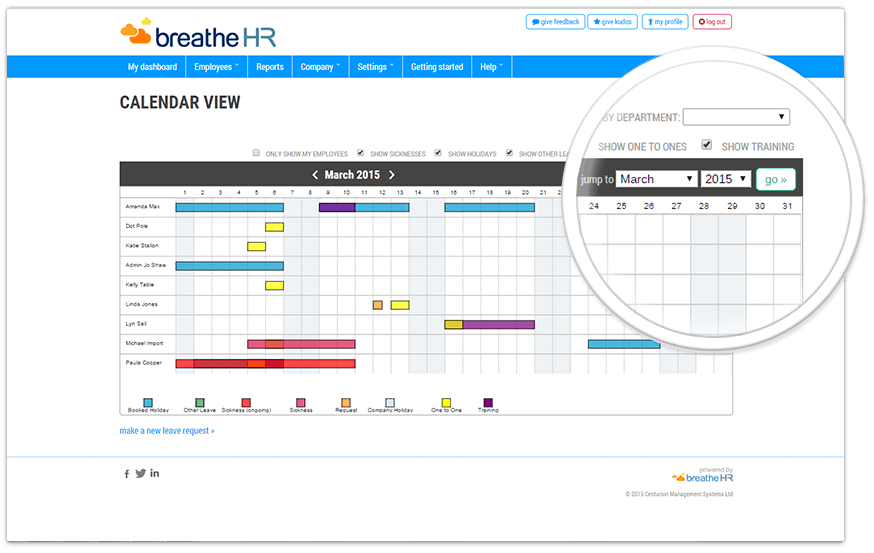874x553 pixels.
Task: Advance to next month with right arrow
Action: [392, 175]
